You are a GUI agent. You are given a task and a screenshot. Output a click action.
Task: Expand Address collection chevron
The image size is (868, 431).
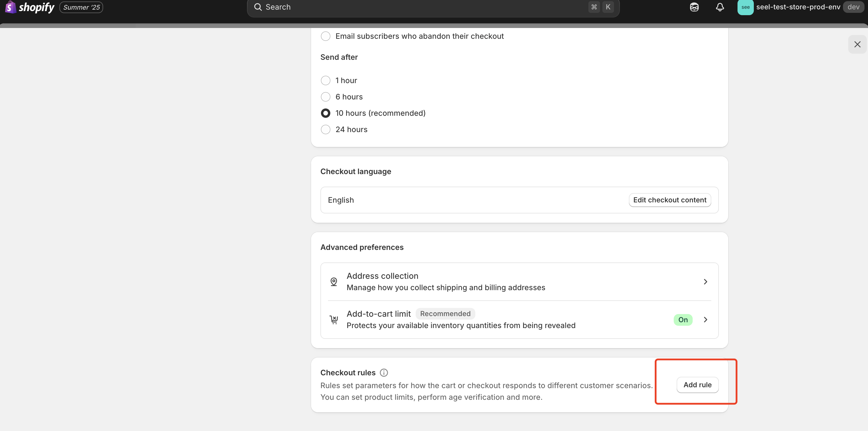coord(705,282)
